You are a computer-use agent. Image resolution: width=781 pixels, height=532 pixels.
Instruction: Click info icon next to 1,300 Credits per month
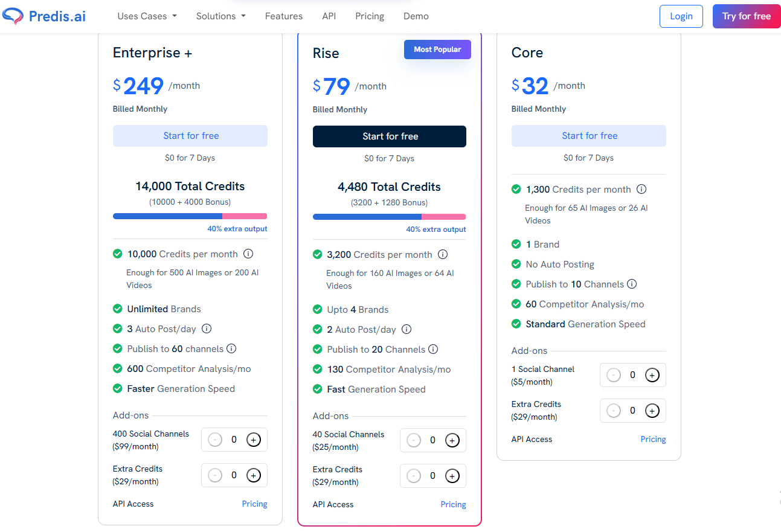[641, 189]
